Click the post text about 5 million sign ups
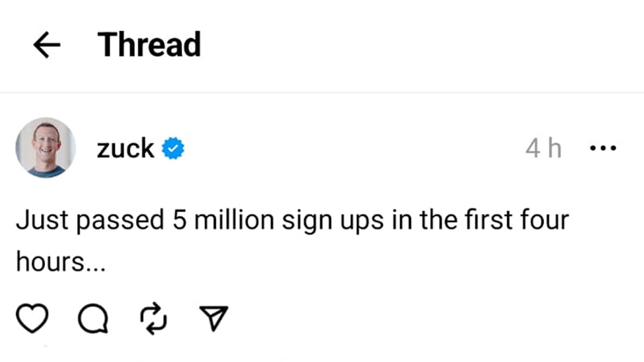644x362 pixels. (x=291, y=221)
